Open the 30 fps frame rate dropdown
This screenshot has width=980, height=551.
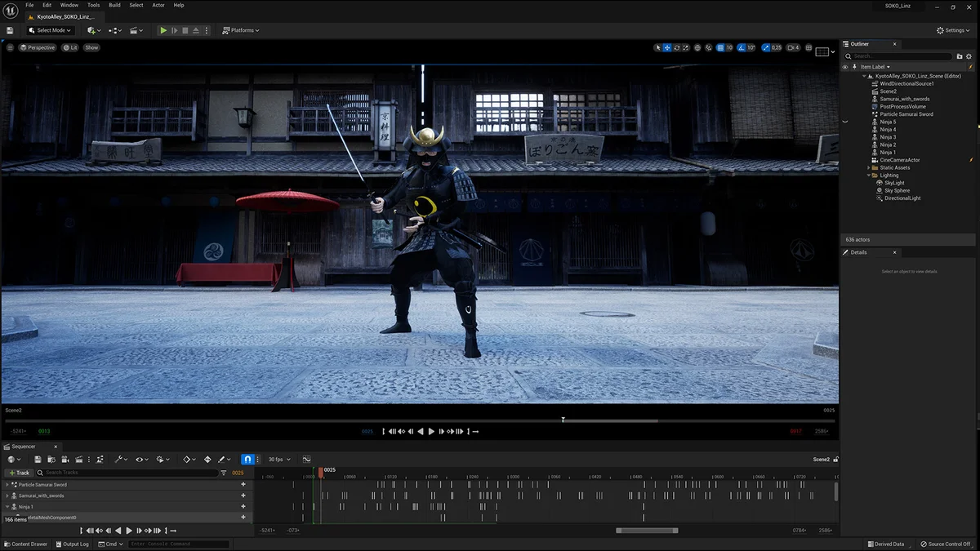click(279, 460)
